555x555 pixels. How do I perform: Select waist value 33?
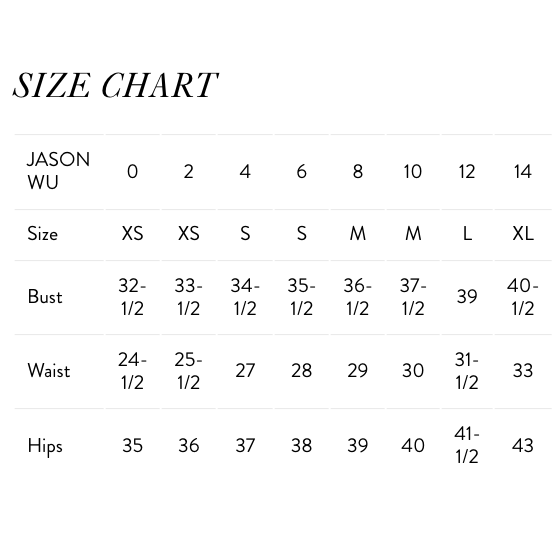[x=523, y=371]
